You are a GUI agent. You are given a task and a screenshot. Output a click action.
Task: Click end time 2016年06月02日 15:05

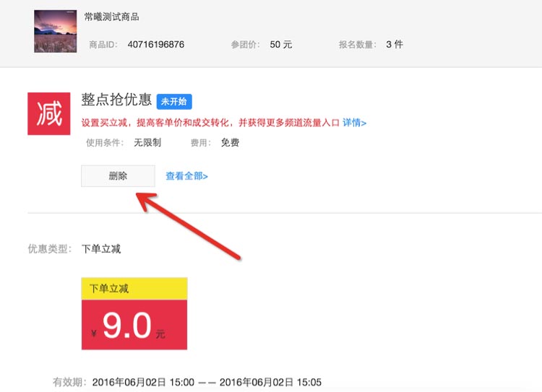270,382
